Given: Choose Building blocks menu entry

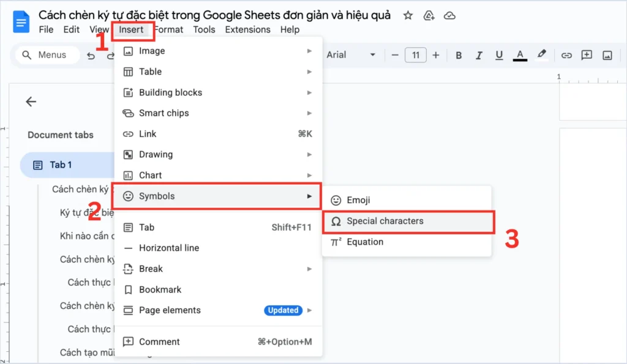Looking at the screenshot, I should click(218, 92).
